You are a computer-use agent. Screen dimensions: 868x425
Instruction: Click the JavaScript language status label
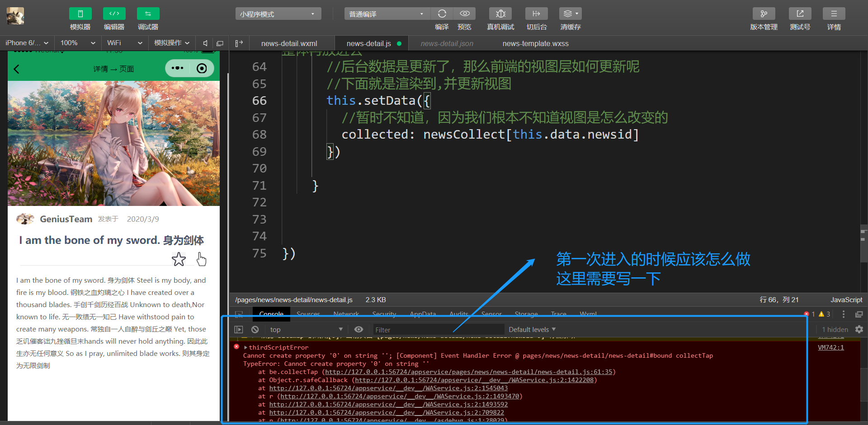846,300
